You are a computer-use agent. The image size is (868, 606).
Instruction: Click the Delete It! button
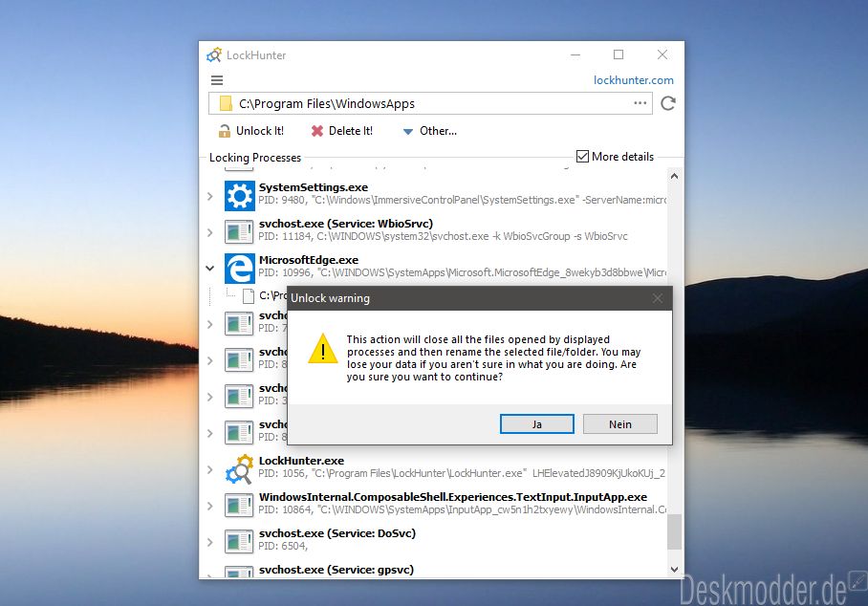click(x=341, y=131)
